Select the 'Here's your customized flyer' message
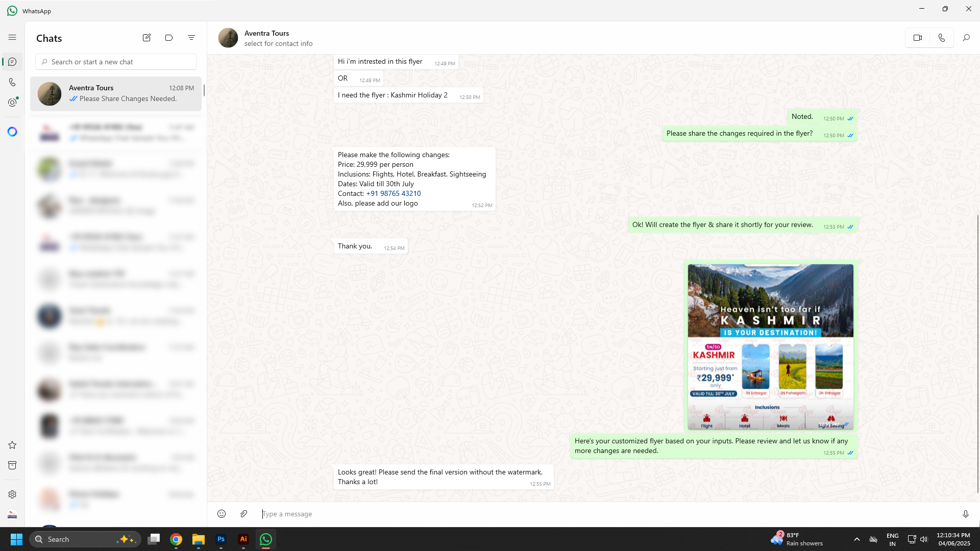 pyautogui.click(x=714, y=446)
